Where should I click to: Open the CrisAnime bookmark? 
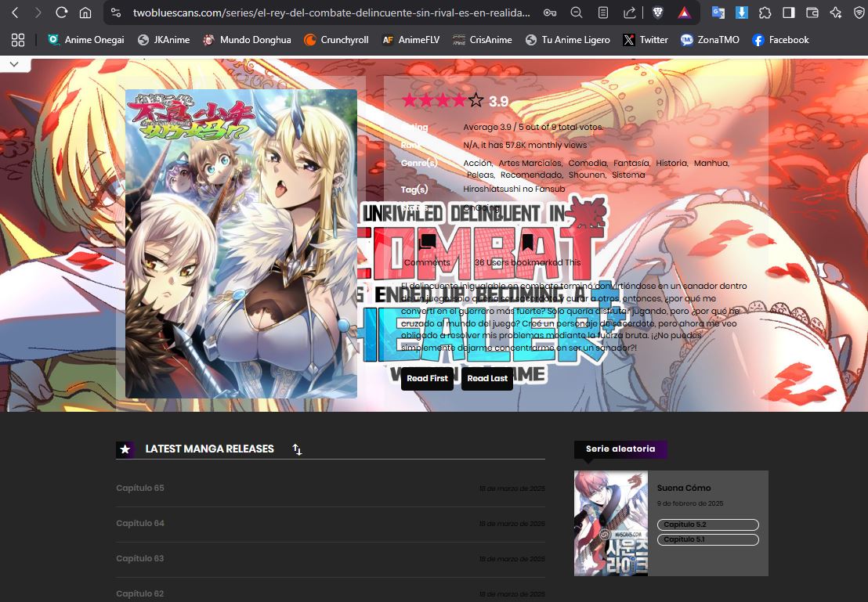click(x=482, y=40)
